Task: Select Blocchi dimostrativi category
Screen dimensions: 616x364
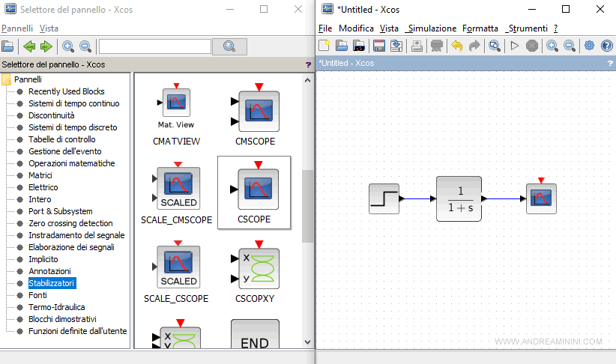Action: point(62,319)
